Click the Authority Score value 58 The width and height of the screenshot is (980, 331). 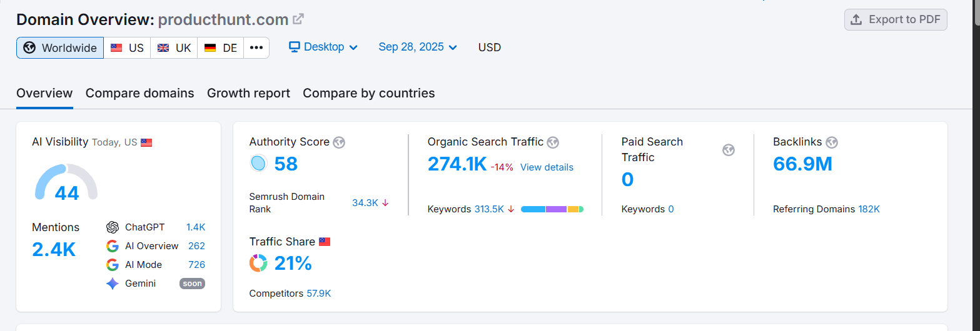coord(286,164)
